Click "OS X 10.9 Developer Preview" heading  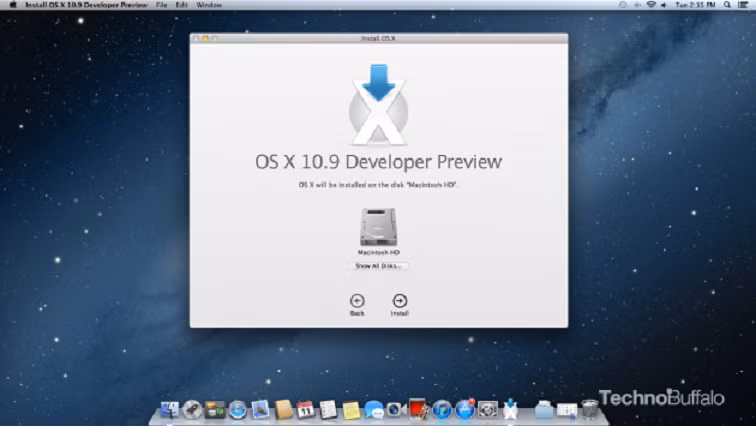click(378, 162)
